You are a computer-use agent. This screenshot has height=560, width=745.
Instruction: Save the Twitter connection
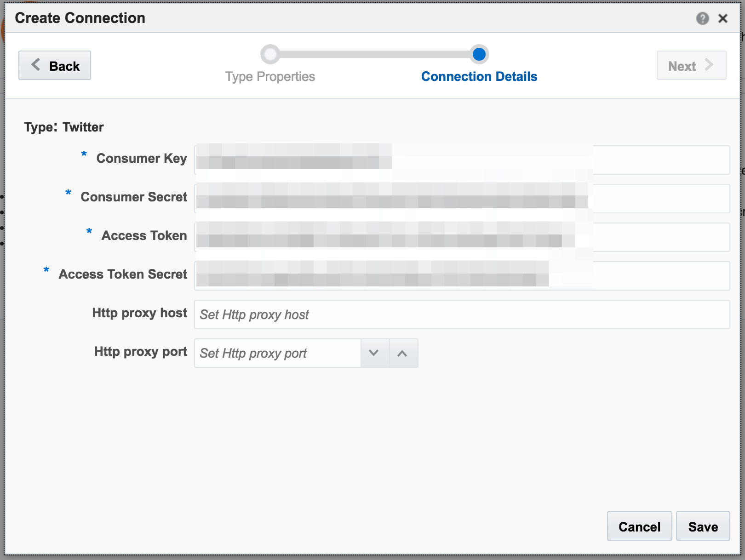702,526
